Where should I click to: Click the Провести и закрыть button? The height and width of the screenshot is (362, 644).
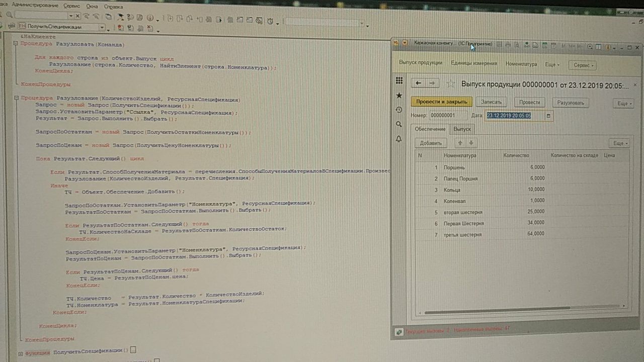(442, 102)
